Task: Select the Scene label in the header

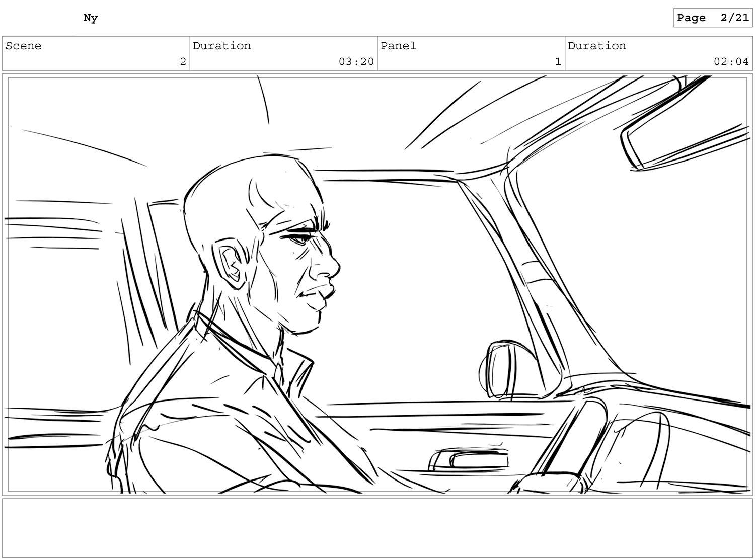Action: (24, 46)
